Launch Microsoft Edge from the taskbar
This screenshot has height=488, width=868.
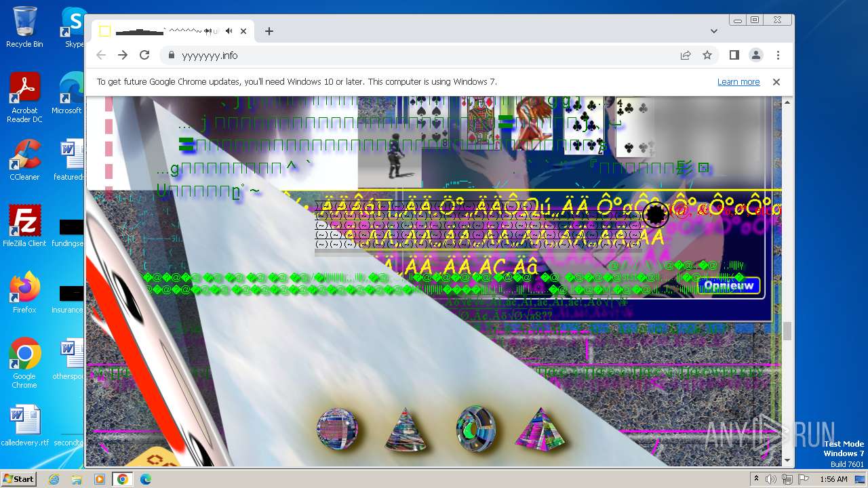point(146,479)
